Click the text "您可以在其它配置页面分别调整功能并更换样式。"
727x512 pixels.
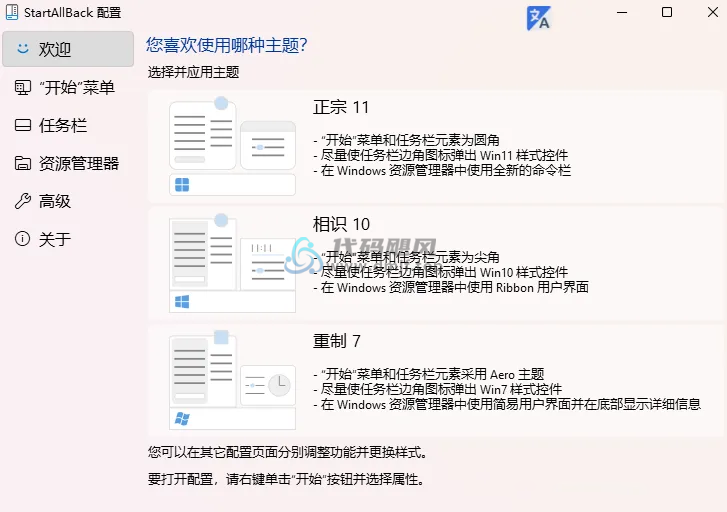[287, 452]
